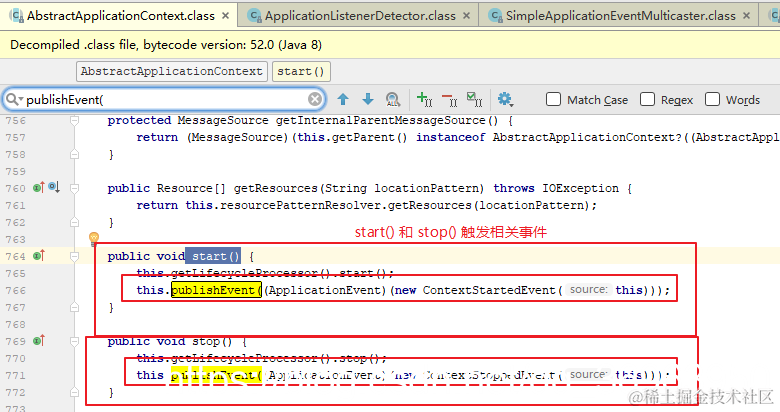The width and height of the screenshot is (780, 412).
Task: Enable Words checkbox
Action: [712, 100]
